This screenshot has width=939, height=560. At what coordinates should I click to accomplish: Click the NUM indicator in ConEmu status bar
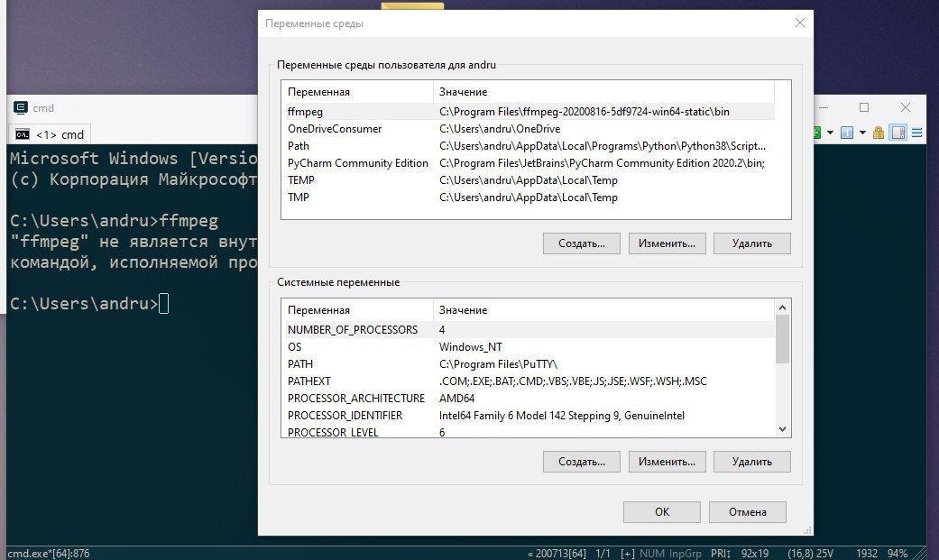coord(651,554)
